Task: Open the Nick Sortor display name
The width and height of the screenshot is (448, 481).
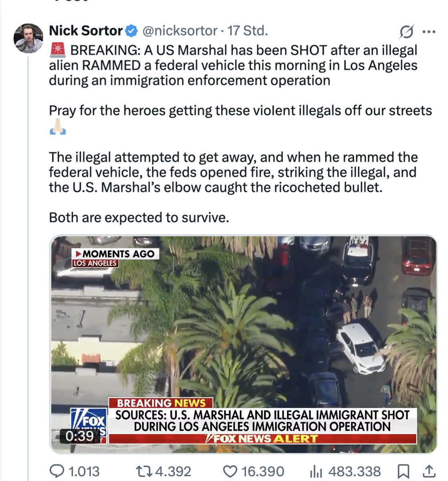Action: [x=86, y=31]
